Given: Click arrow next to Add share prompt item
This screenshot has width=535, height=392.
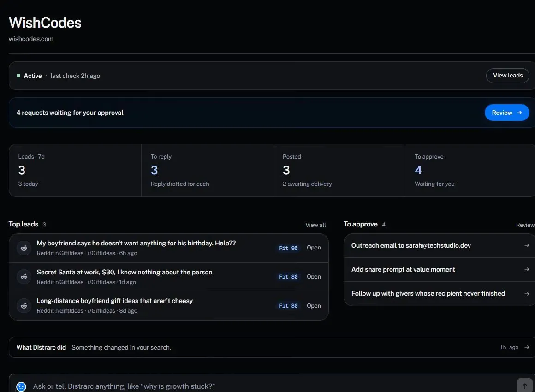Looking at the screenshot, I should pyautogui.click(x=527, y=269).
